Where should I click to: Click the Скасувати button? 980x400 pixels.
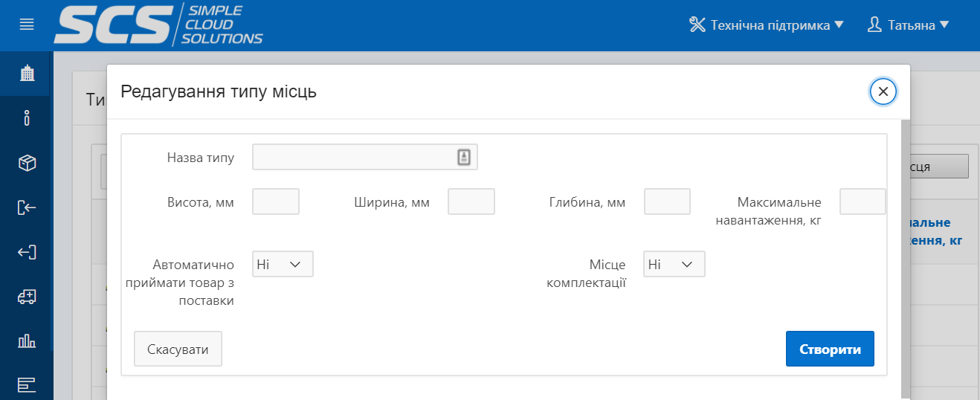coord(178,349)
